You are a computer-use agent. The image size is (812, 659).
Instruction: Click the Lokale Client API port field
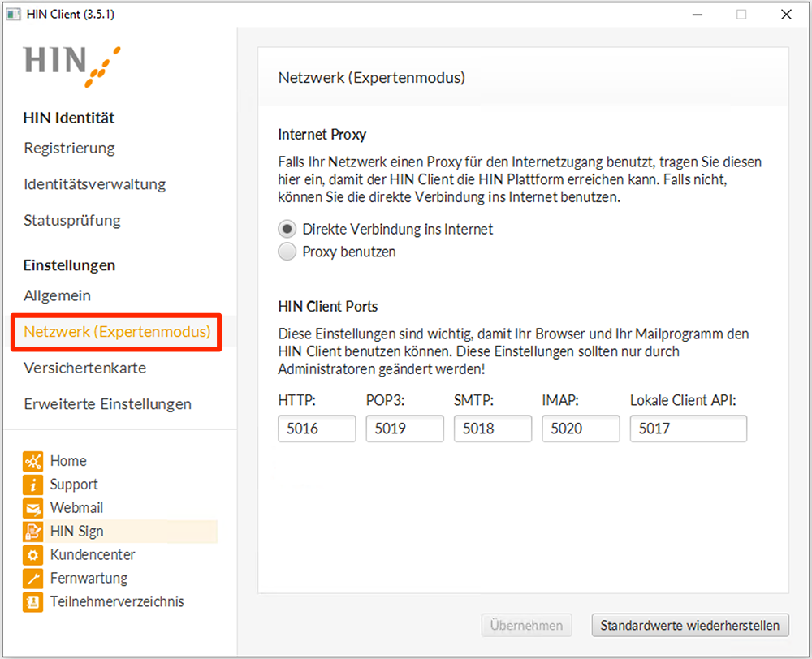pyautogui.click(x=689, y=429)
